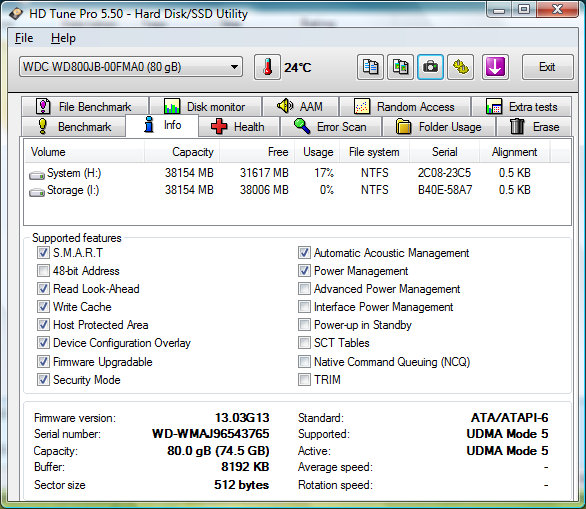The width and height of the screenshot is (586, 509).
Task: Toggle the TRIM checkbox
Action: [304, 379]
